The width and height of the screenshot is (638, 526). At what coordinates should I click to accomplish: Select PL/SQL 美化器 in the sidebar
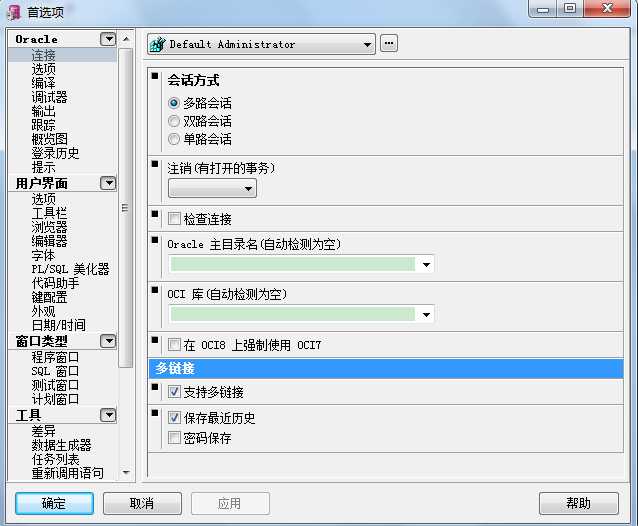pyautogui.click(x=70, y=269)
